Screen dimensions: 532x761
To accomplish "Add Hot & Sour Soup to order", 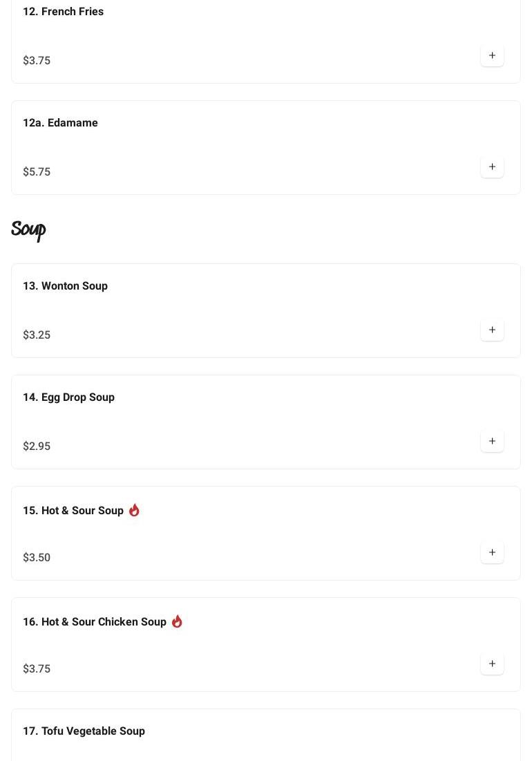I will (492, 552).
